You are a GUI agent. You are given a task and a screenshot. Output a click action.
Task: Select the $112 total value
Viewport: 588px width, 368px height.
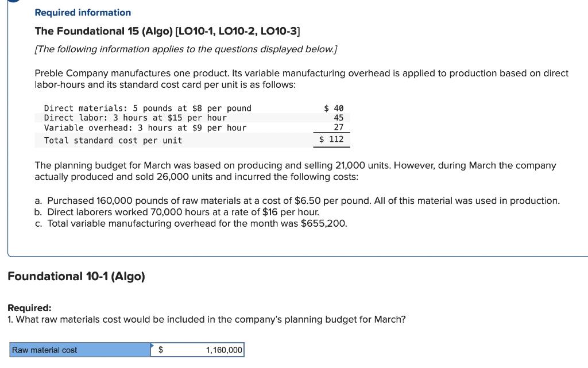[x=332, y=140]
